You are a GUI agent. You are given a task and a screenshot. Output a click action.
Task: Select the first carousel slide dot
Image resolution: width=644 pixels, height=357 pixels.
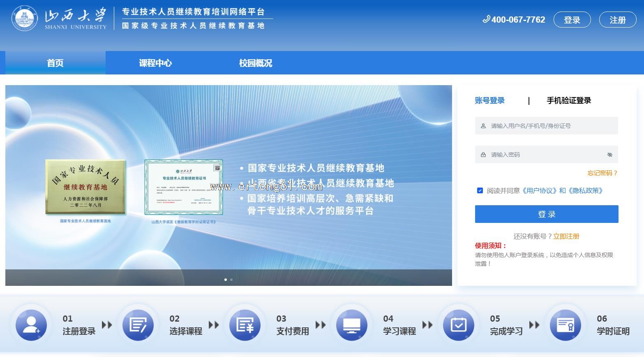(226, 280)
